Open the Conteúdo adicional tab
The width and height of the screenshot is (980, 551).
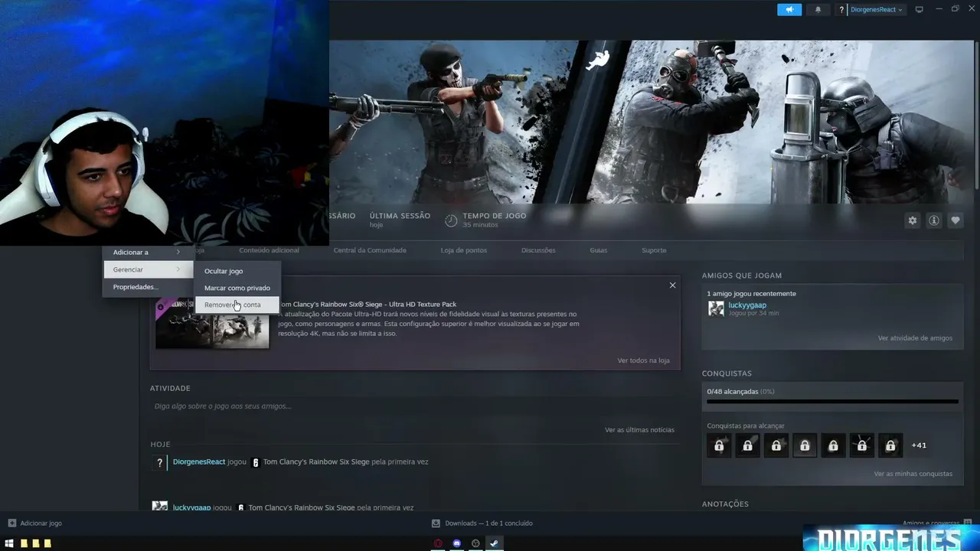coord(269,250)
